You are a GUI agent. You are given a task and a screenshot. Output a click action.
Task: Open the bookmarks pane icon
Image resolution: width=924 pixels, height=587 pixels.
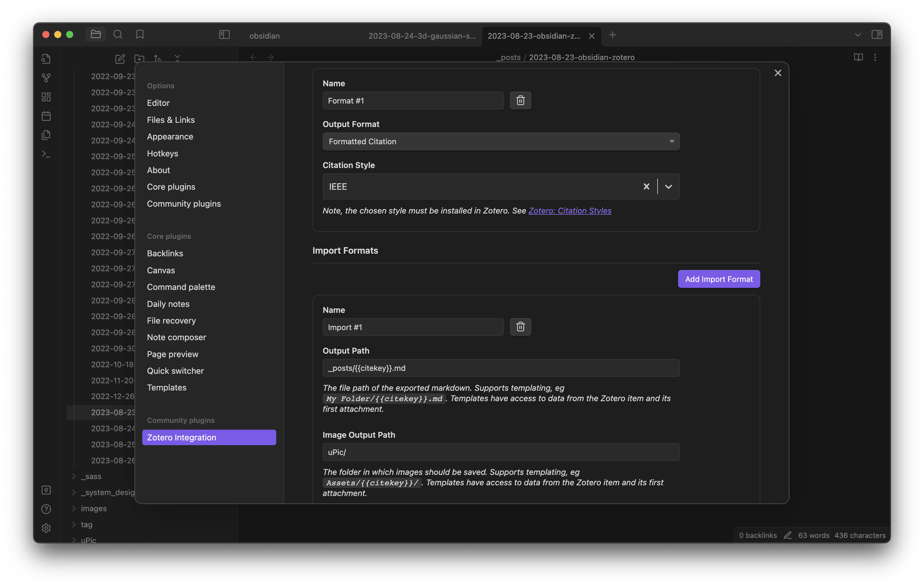[x=140, y=35]
